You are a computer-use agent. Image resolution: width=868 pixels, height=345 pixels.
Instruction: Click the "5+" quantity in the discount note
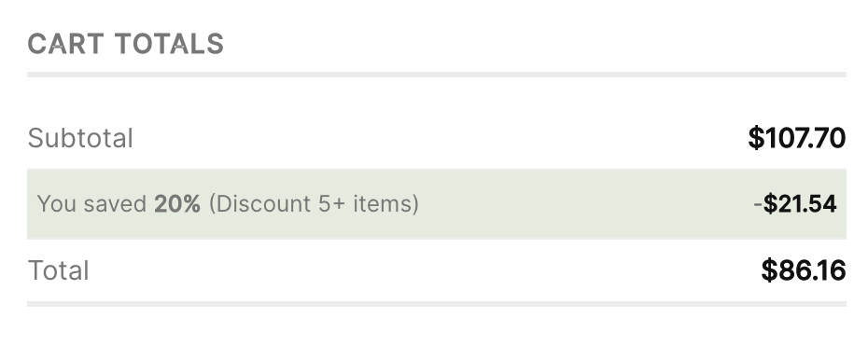coord(331,204)
